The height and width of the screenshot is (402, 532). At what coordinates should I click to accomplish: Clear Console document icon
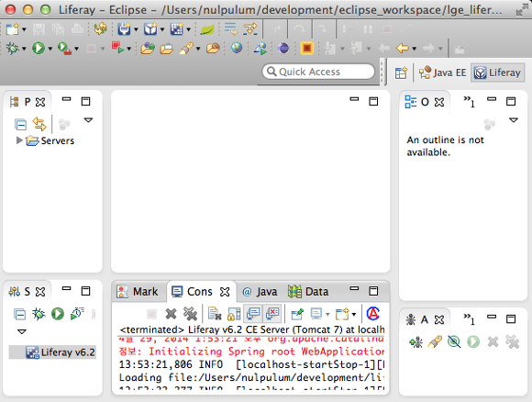coord(215,314)
